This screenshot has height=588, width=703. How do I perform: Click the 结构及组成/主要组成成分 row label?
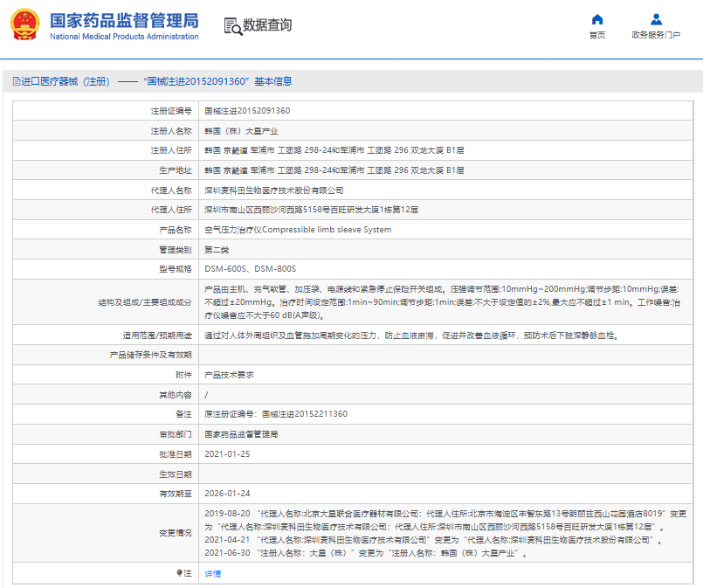click(145, 302)
